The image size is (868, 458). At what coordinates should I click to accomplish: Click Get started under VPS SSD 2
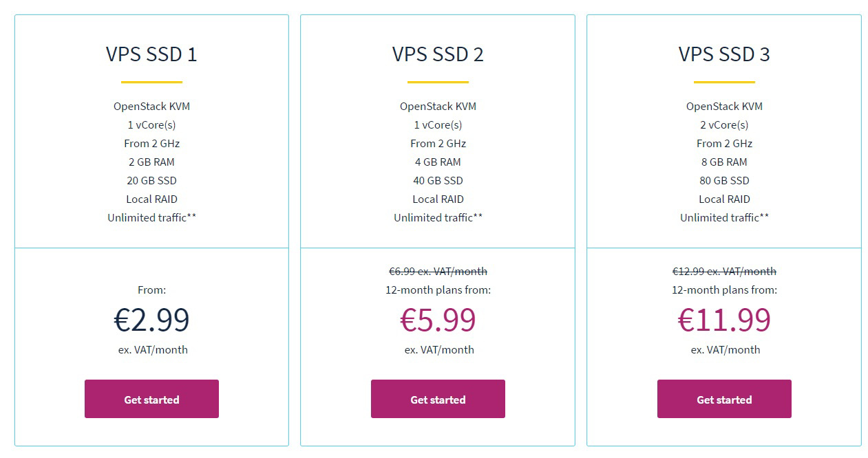438,399
